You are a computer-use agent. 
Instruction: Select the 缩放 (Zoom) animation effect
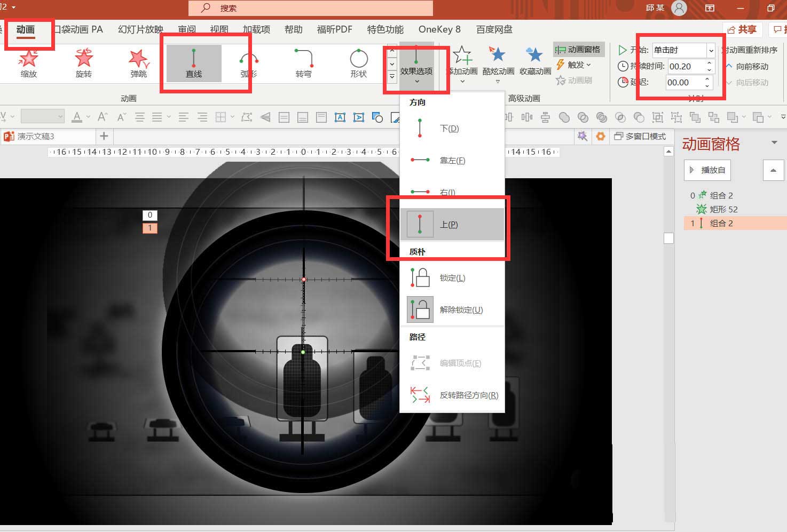point(28,63)
